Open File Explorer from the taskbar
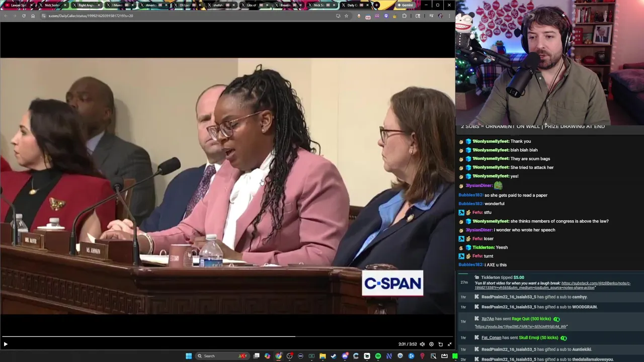The width and height of the screenshot is (644, 362). click(323, 356)
